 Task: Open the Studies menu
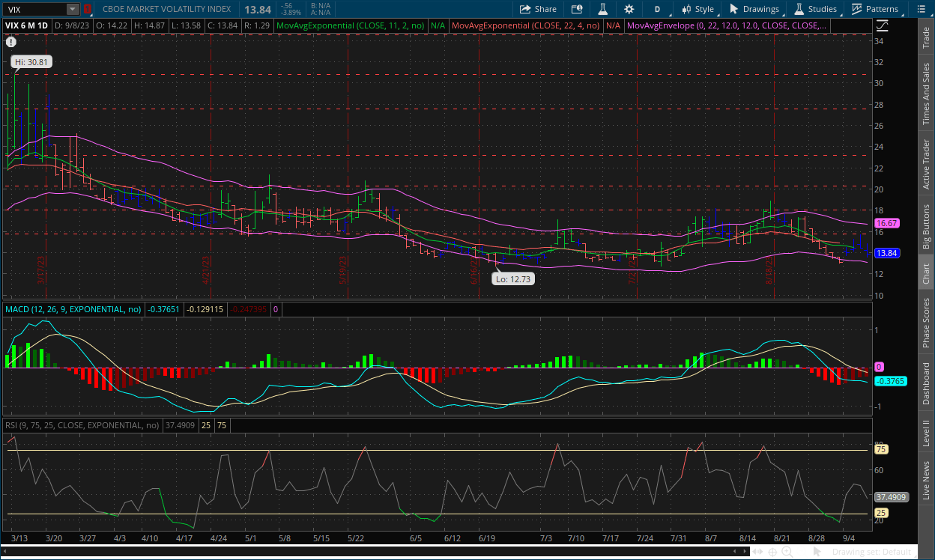815,9
